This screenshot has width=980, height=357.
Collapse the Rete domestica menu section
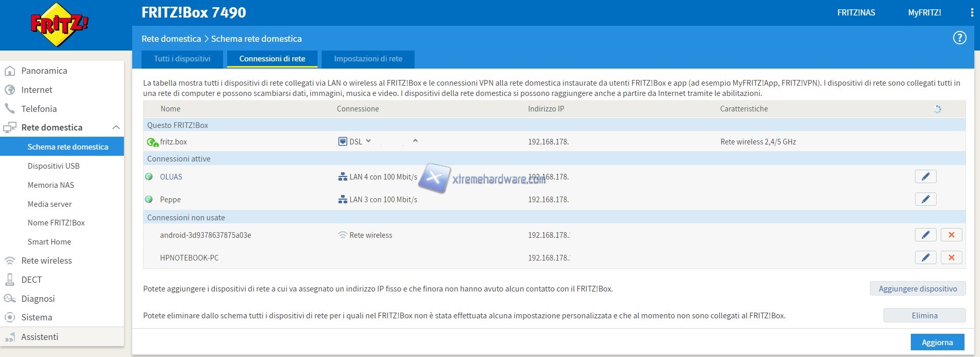click(x=116, y=127)
